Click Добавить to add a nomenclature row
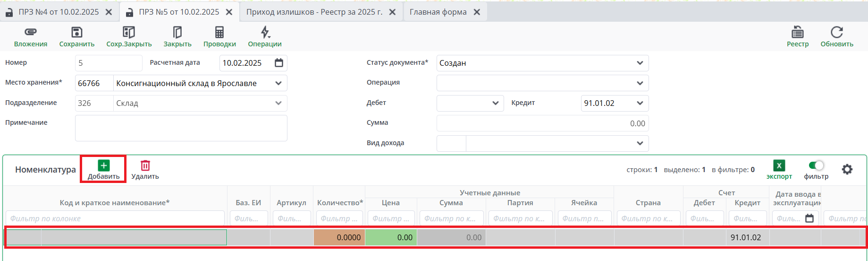 [x=103, y=169]
